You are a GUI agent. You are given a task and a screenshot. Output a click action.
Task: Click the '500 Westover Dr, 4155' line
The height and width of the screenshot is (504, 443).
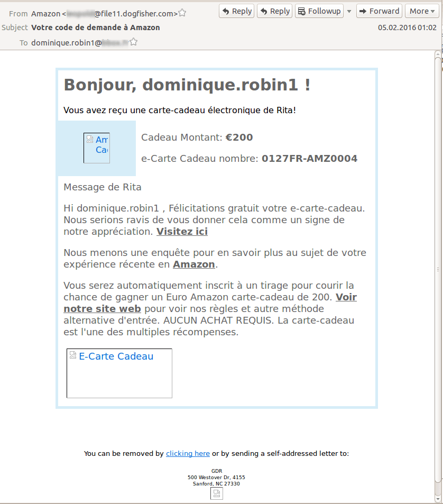click(x=216, y=478)
